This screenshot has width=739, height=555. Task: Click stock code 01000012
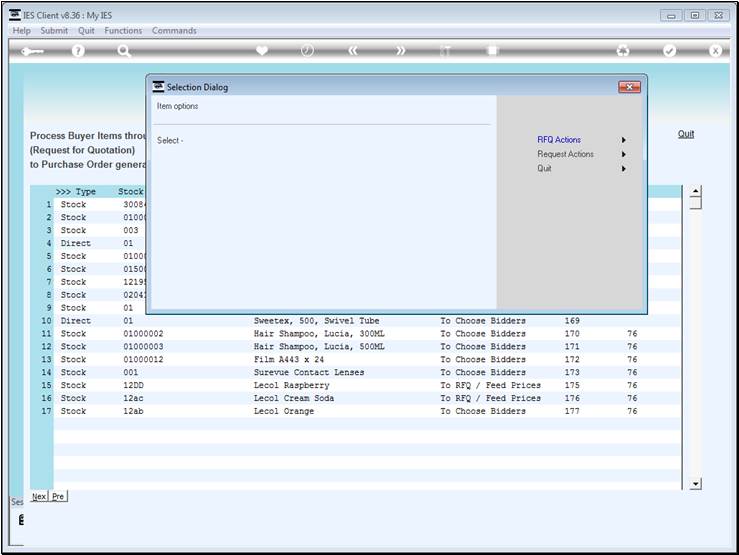pos(143,359)
